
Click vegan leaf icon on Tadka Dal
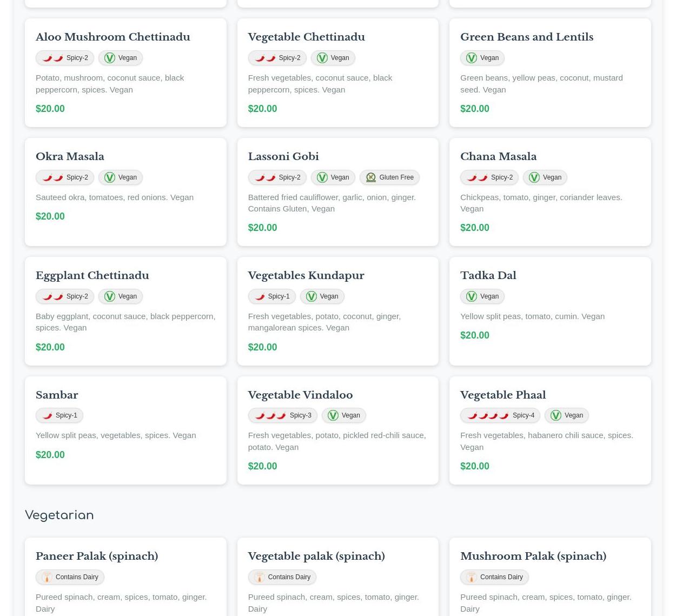(472, 296)
